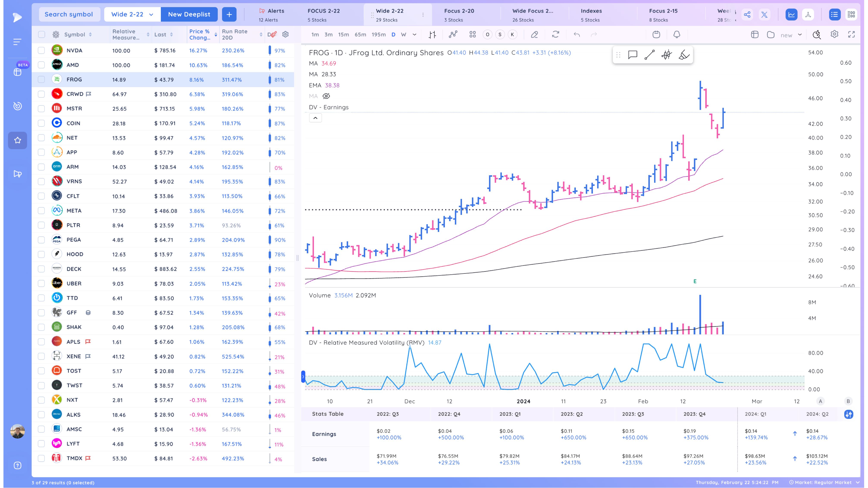Select the 65m timeframe
Screen dimensions: 868x488
click(360, 35)
